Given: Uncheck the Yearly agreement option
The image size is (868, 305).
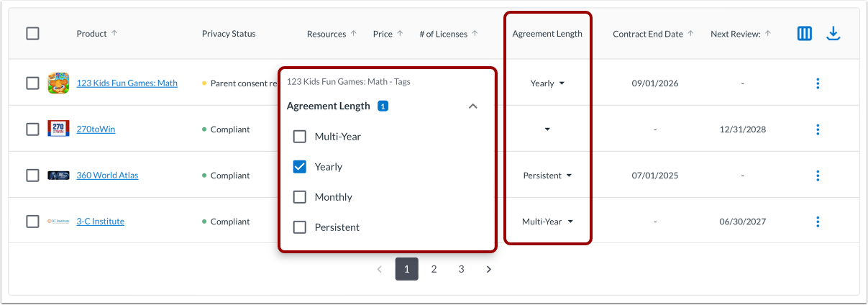Looking at the screenshot, I should click(300, 167).
